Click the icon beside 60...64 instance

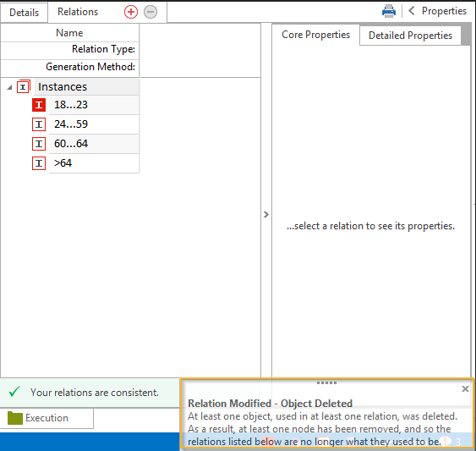point(39,144)
